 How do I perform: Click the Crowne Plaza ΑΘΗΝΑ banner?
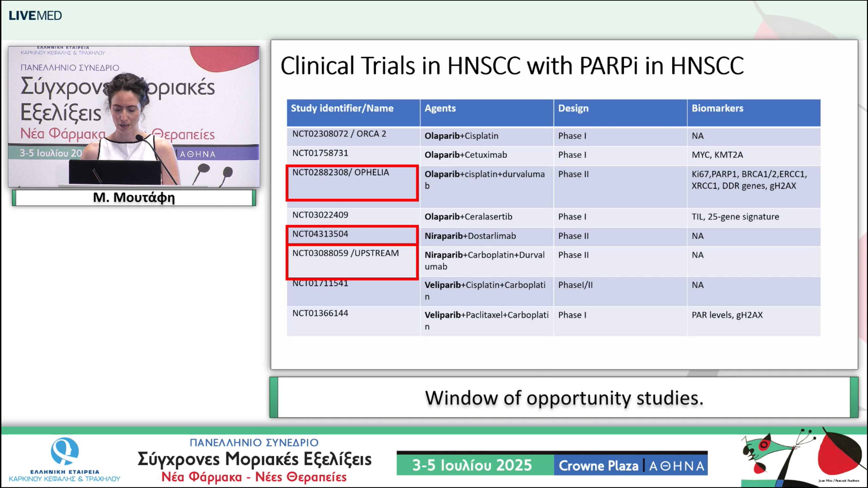click(x=631, y=466)
